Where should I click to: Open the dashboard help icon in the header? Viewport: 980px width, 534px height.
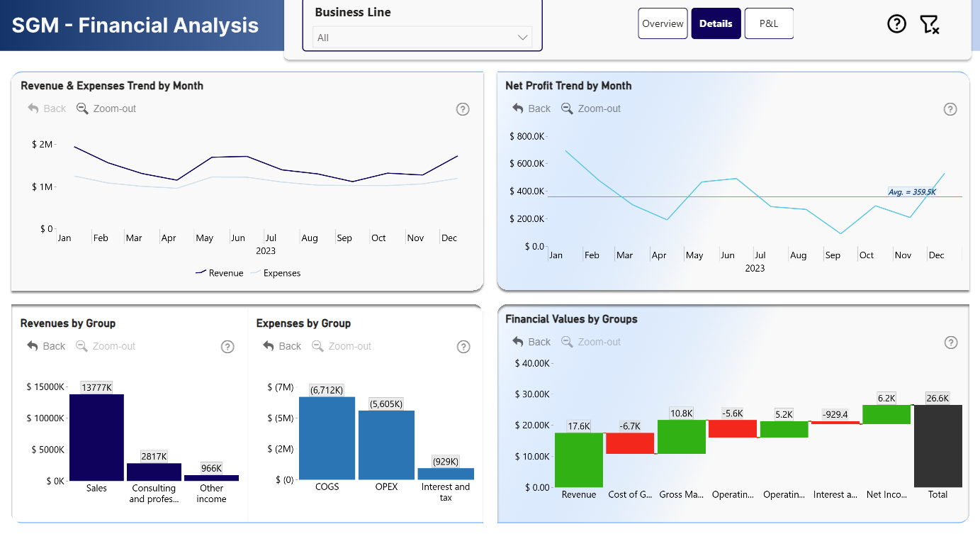pos(897,24)
